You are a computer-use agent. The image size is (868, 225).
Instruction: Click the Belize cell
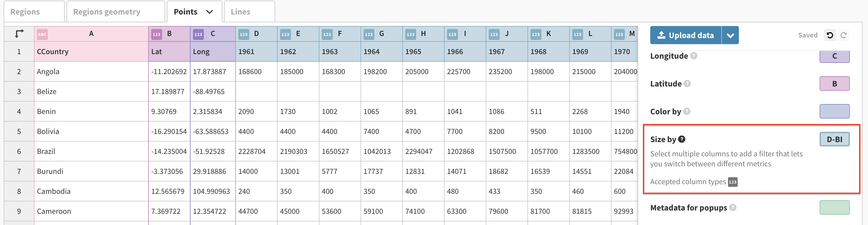click(91, 91)
